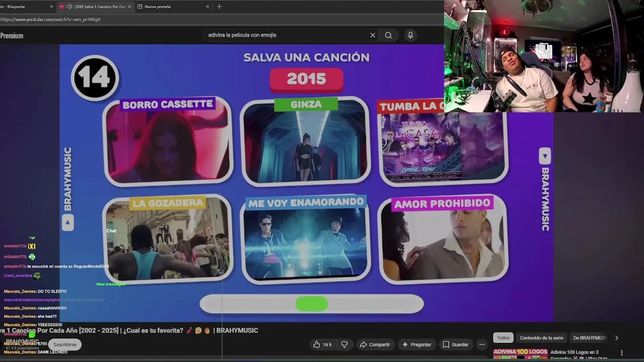
Task: Pick the BORRO CASSETTE song card
Action: coord(168,141)
